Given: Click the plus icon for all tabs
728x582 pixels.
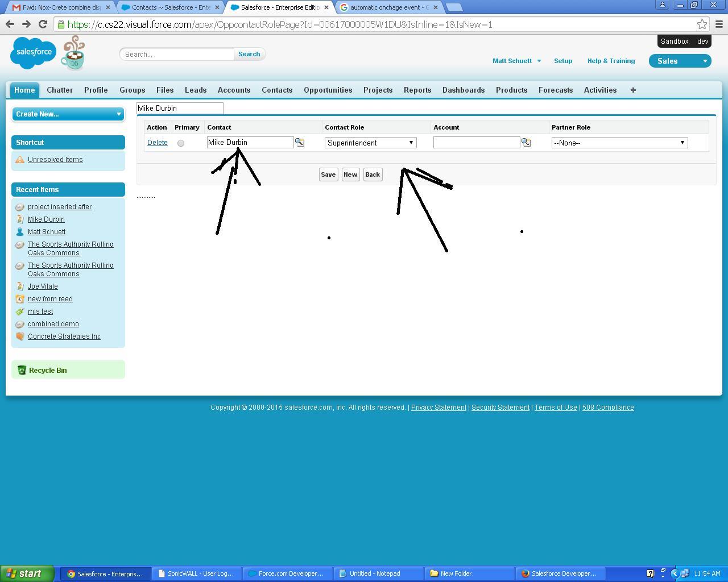Looking at the screenshot, I should 633,90.
